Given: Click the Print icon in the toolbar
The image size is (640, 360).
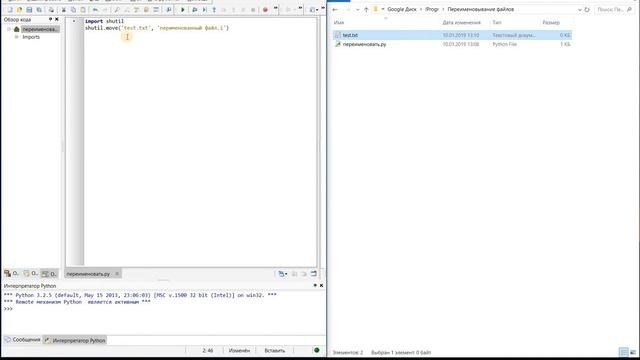Looking at the screenshot, I should (x=51, y=9).
